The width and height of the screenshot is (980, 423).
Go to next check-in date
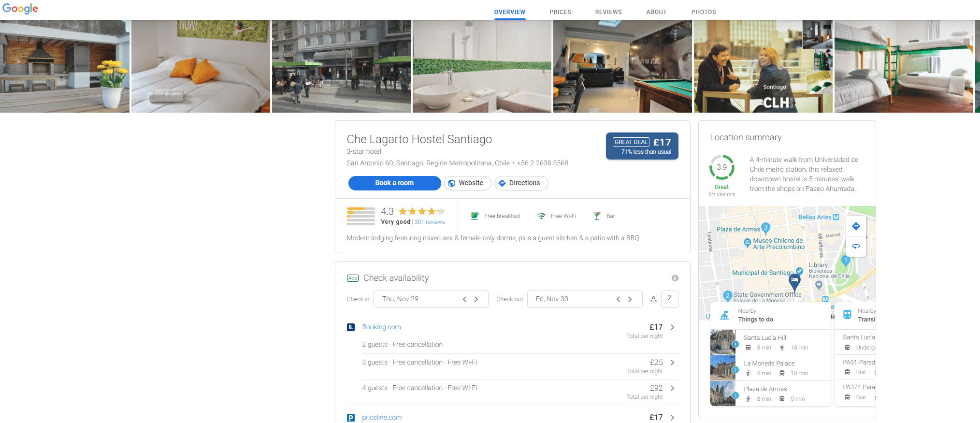pyautogui.click(x=476, y=299)
